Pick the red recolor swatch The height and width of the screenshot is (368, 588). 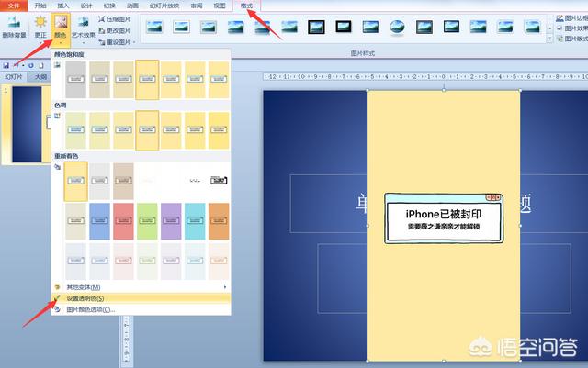(123, 221)
